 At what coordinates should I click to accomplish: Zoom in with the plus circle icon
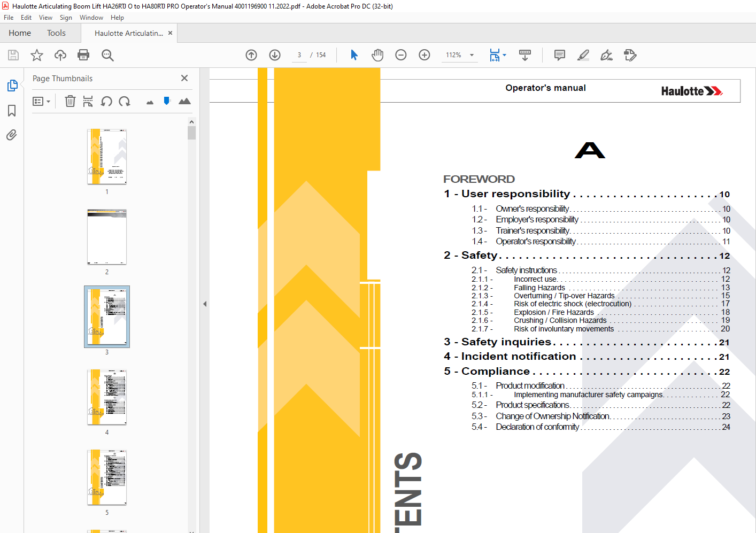pos(425,55)
